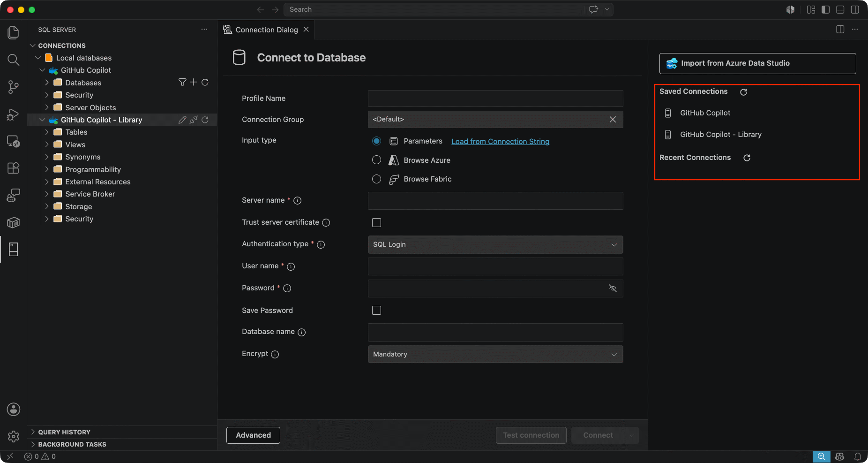Click the Advanced button

(x=253, y=435)
